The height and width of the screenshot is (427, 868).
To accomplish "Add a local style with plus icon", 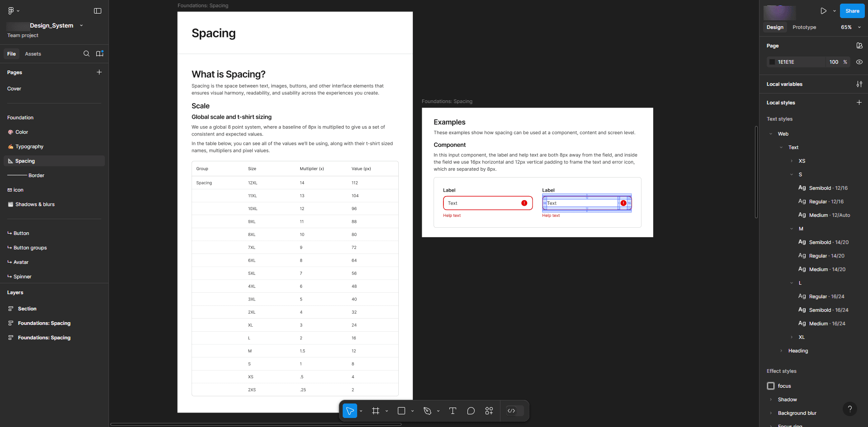I will [859, 103].
